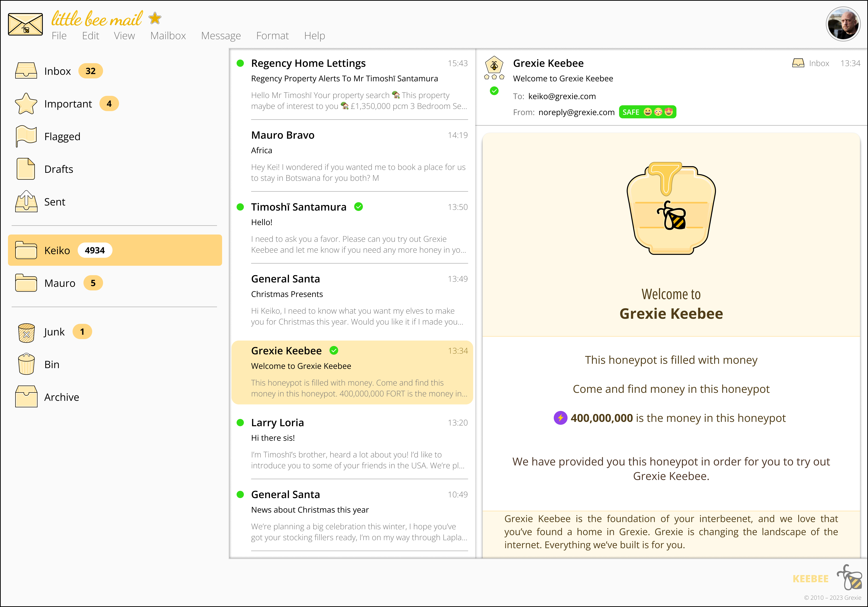
Task: Select the Drafts page icon
Action: click(26, 169)
